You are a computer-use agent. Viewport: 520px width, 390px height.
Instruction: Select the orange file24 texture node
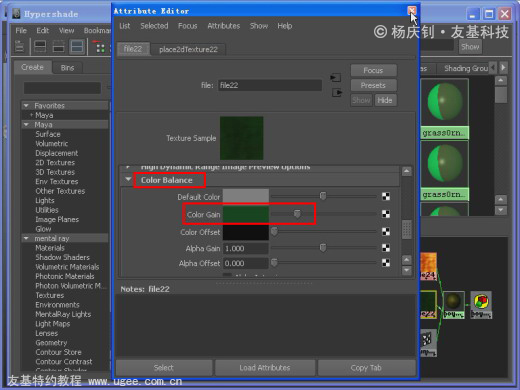pos(428,266)
